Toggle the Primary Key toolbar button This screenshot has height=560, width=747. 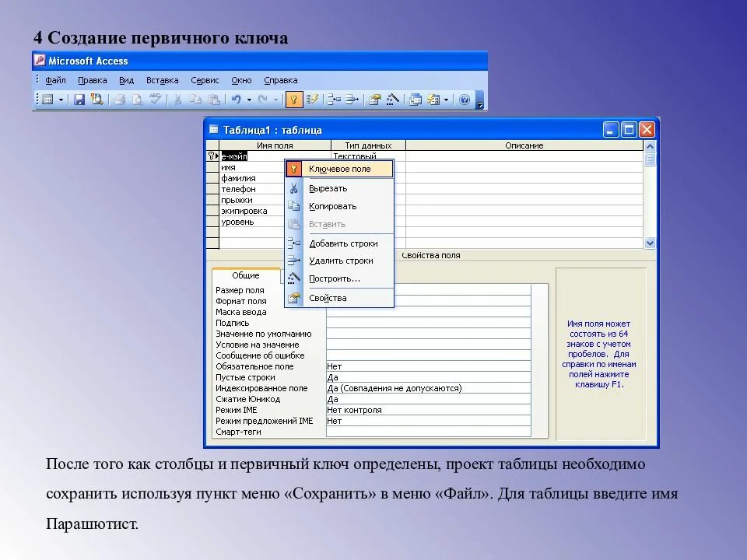pyautogui.click(x=294, y=100)
